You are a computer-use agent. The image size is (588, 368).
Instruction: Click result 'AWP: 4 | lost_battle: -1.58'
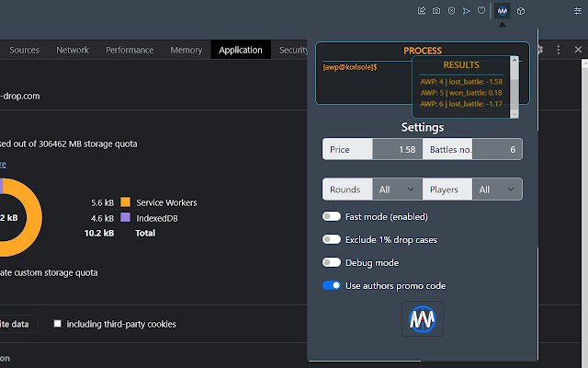tap(461, 82)
